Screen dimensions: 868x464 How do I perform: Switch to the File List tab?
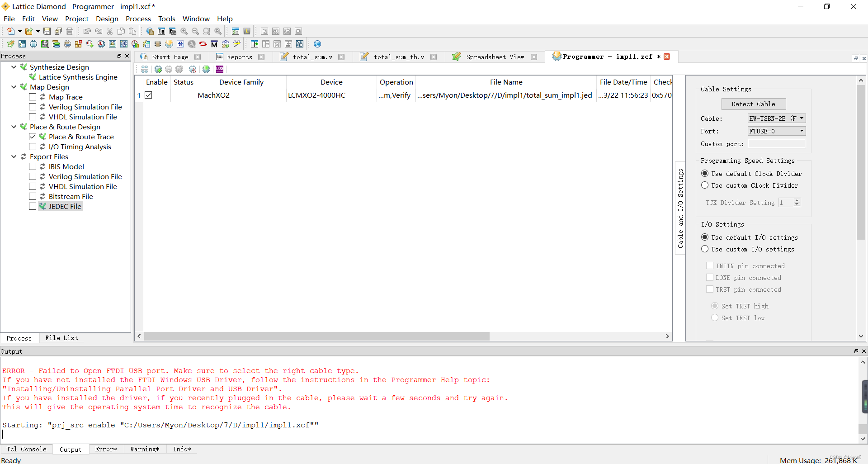point(61,338)
